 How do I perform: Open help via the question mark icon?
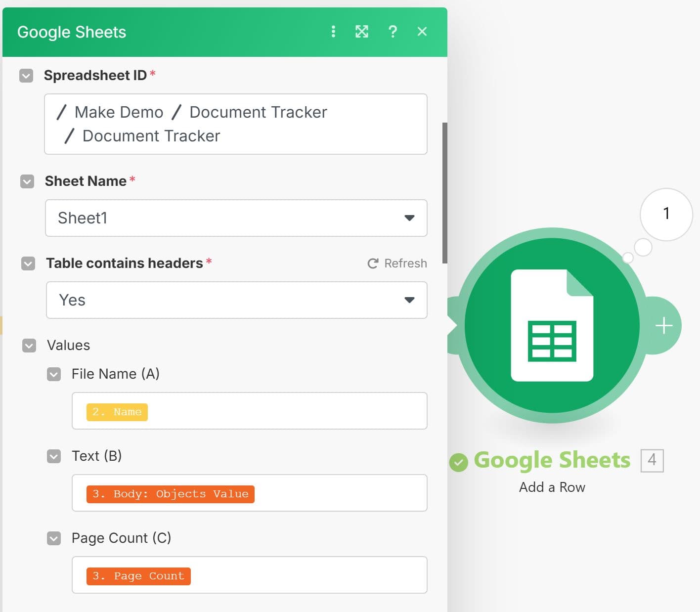pos(393,32)
